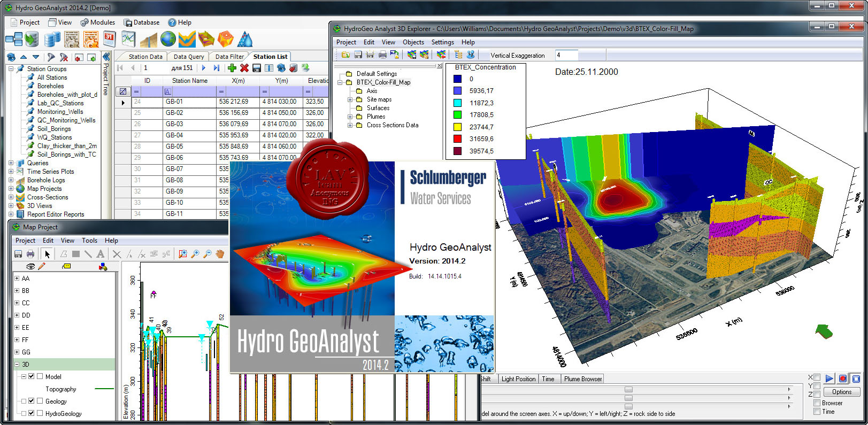Toggle the Z axis checkbox

coord(817,395)
